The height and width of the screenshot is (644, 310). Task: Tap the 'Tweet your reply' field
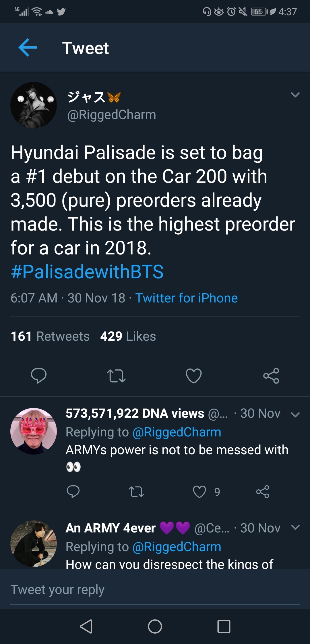[x=155, y=590]
